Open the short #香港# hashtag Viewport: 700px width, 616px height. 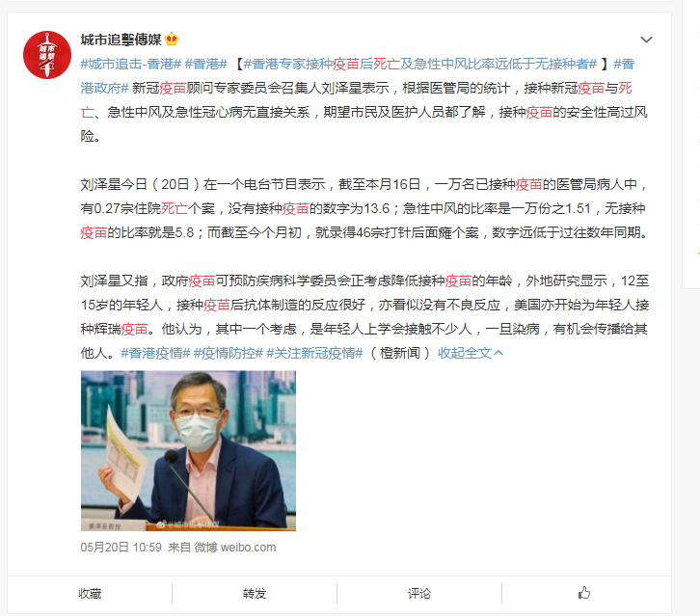click(x=206, y=64)
